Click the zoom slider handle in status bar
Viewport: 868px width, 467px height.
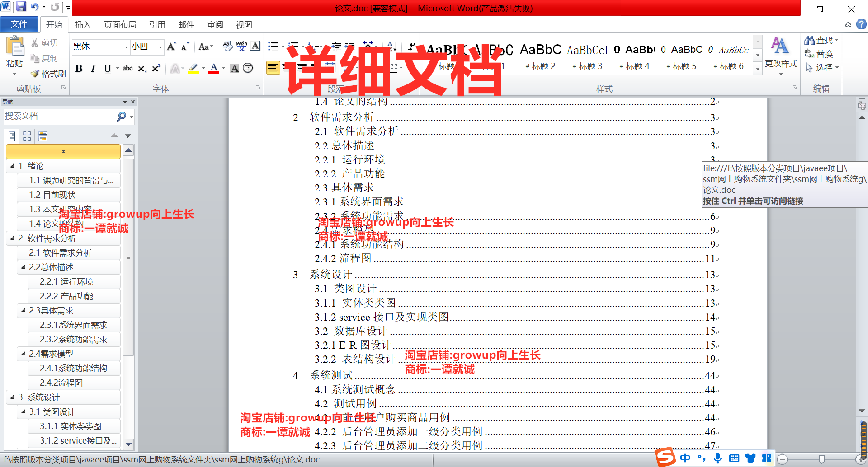coord(821,459)
